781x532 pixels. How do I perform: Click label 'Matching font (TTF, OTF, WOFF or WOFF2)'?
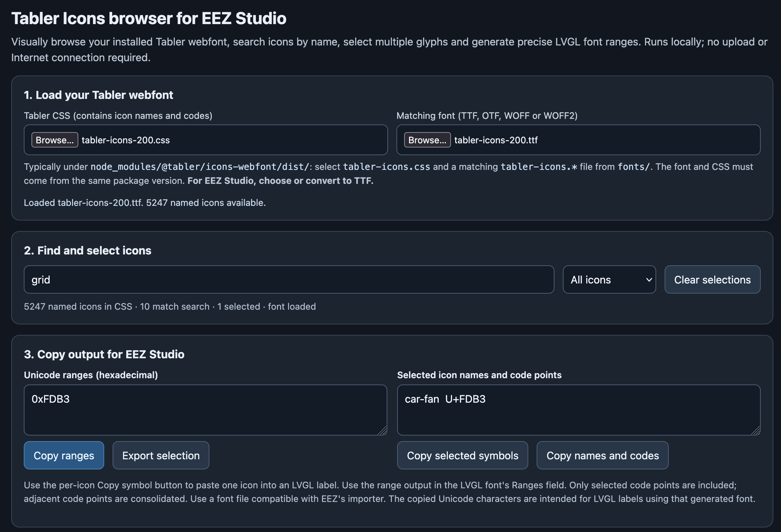487,116
